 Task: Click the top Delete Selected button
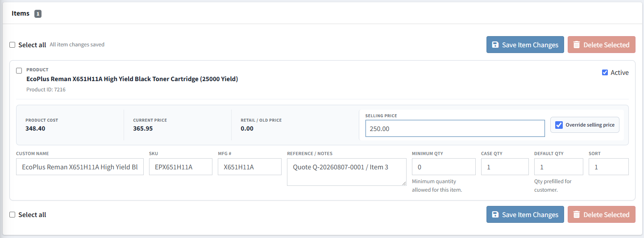(x=602, y=45)
